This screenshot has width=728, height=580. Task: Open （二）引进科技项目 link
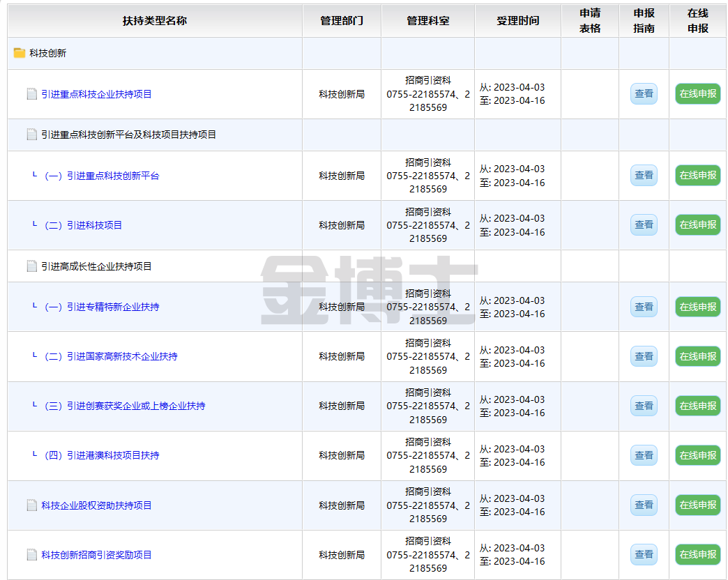(82, 225)
